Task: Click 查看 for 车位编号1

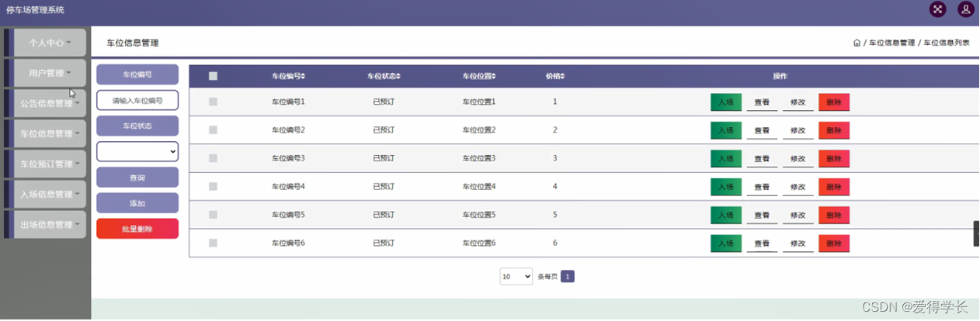Action: tap(762, 102)
